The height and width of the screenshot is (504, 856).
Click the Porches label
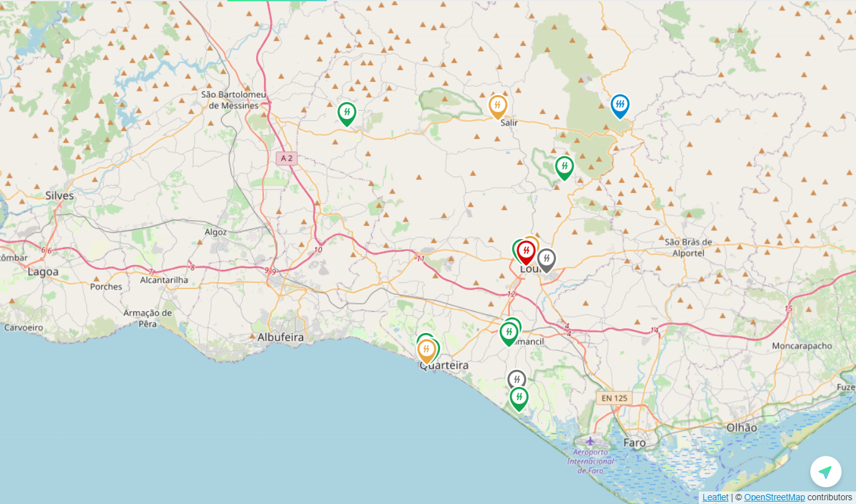pos(106,287)
